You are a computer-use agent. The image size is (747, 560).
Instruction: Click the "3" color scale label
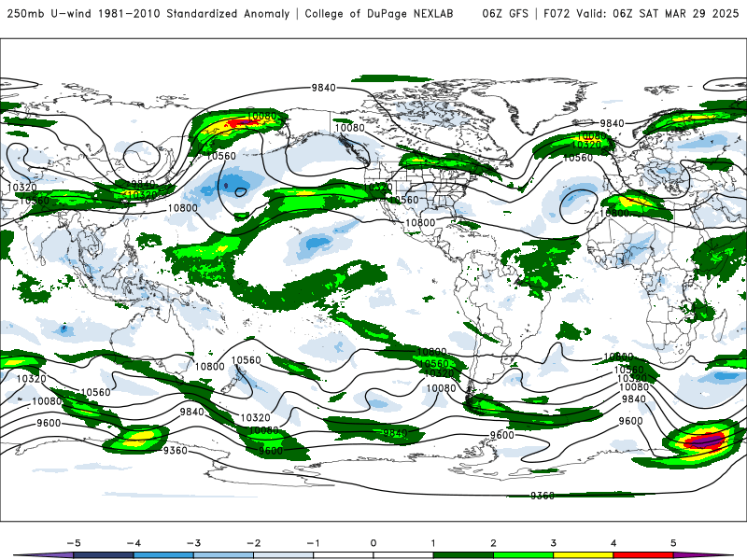[554, 543]
